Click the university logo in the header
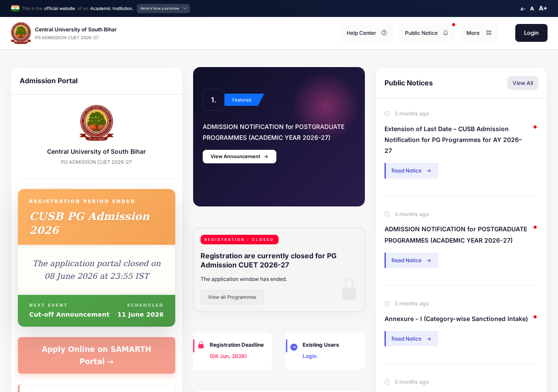558x392 pixels. tap(21, 33)
